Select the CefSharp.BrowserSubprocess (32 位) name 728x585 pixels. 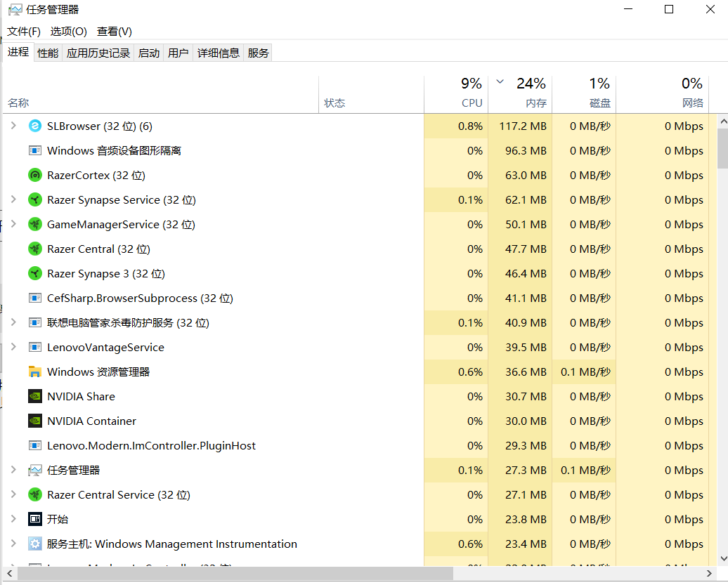pos(140,298)
